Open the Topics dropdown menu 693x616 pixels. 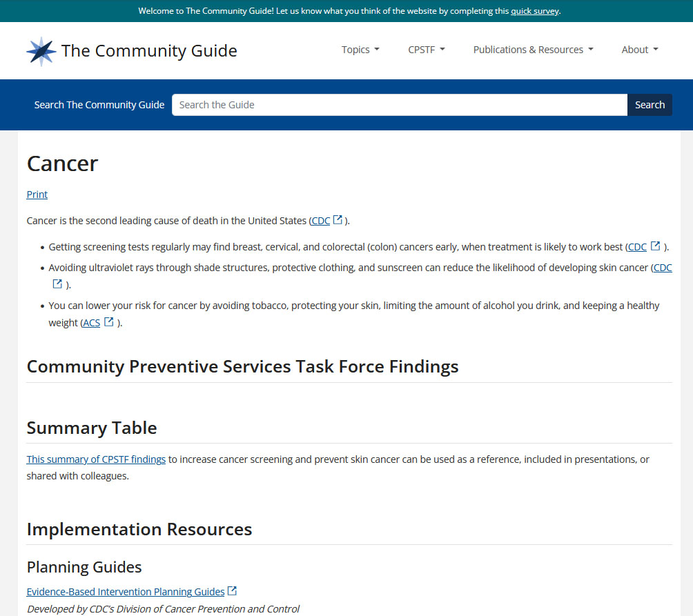click(360, 49)
